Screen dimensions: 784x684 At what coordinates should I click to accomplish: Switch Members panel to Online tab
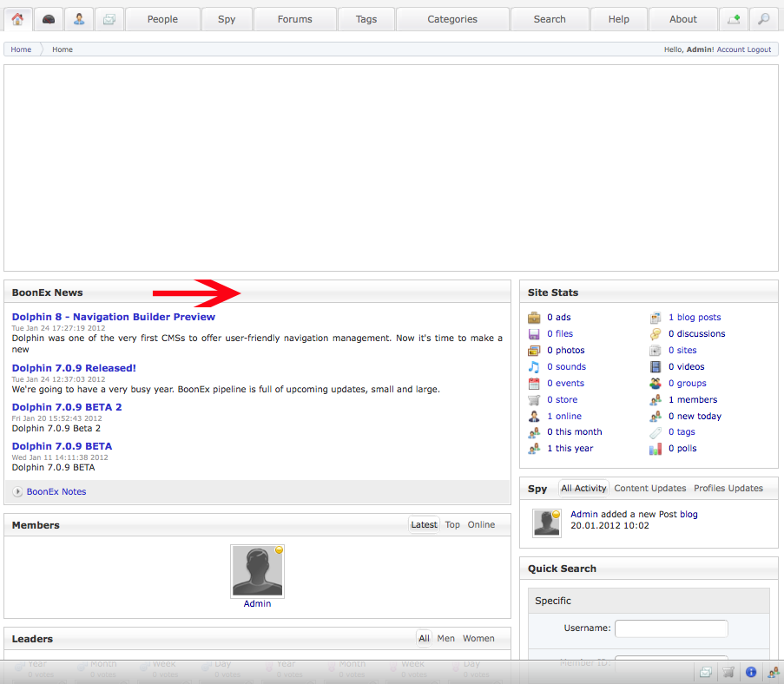point(481,524)
